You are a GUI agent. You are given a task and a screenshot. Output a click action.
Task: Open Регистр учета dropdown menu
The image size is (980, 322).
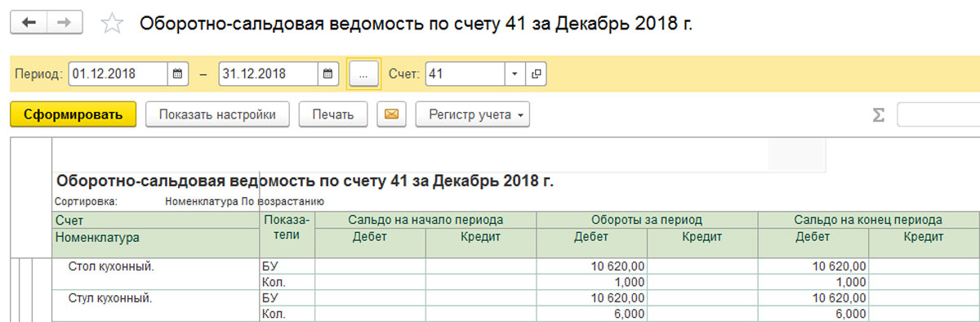pos(473,114)
